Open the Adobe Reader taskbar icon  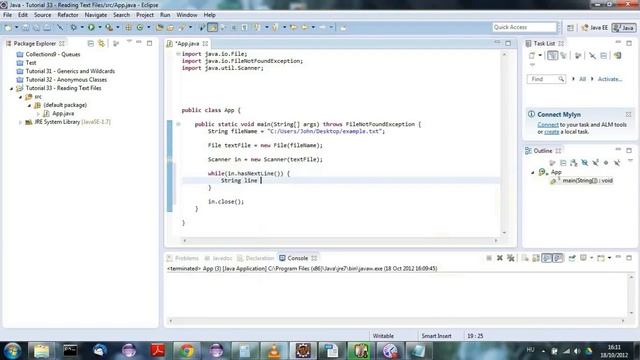coord(158,351)
